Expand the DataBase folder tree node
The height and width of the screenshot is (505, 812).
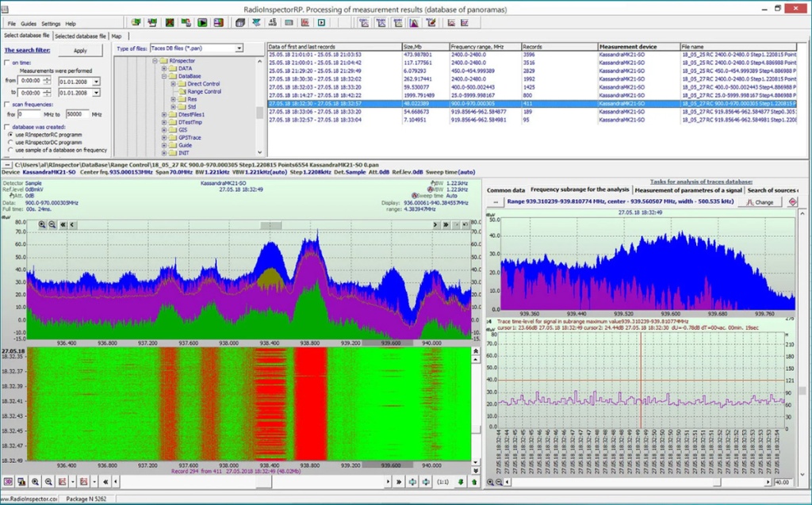(x=163, y=75)
